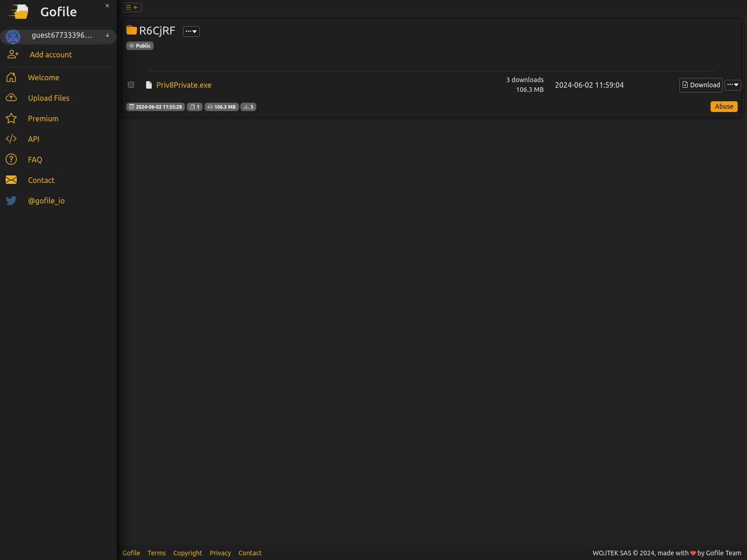The height and width of the screenshot is (560, 747).
Task: Click the FAQ question mark icon
Action: 11,159
